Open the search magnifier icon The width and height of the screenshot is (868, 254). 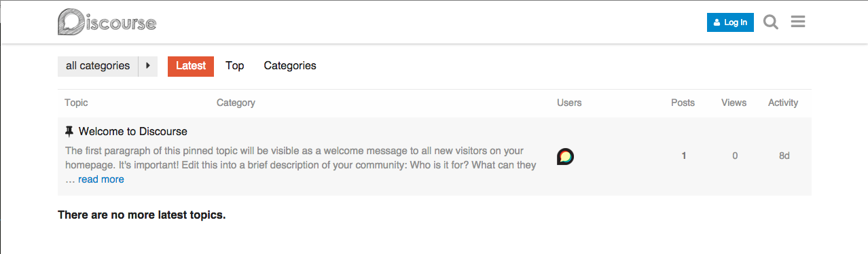pos(771,22)
